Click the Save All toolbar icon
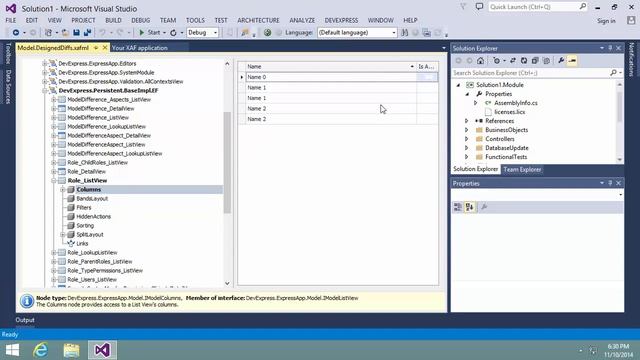The width and height of the screenshot is (640, 360). click(87, 33)
